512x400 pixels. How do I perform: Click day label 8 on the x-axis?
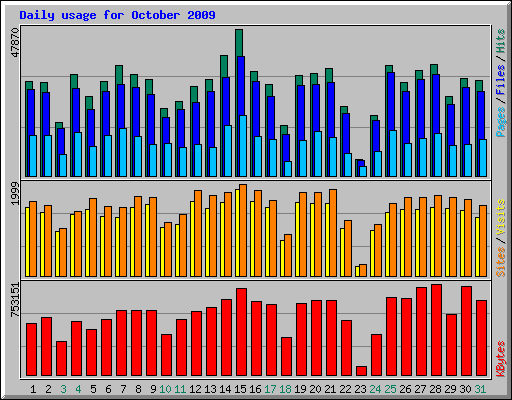138,389
